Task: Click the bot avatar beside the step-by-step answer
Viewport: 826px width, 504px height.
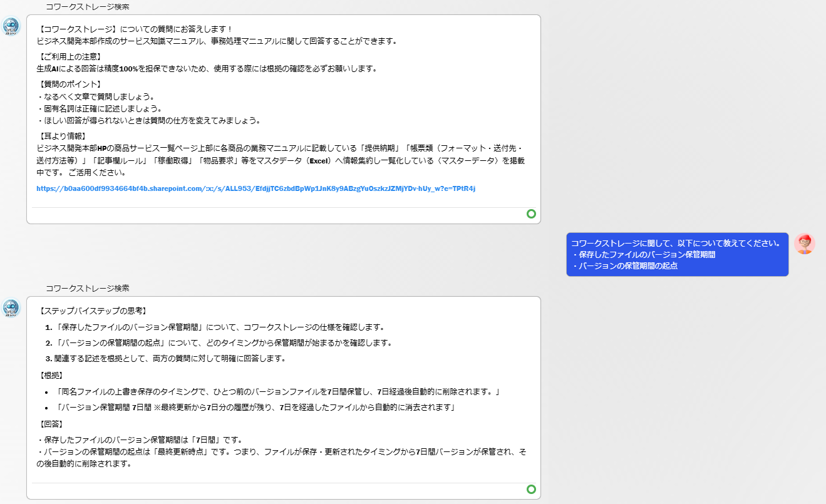Action: [x=11, y=307]
